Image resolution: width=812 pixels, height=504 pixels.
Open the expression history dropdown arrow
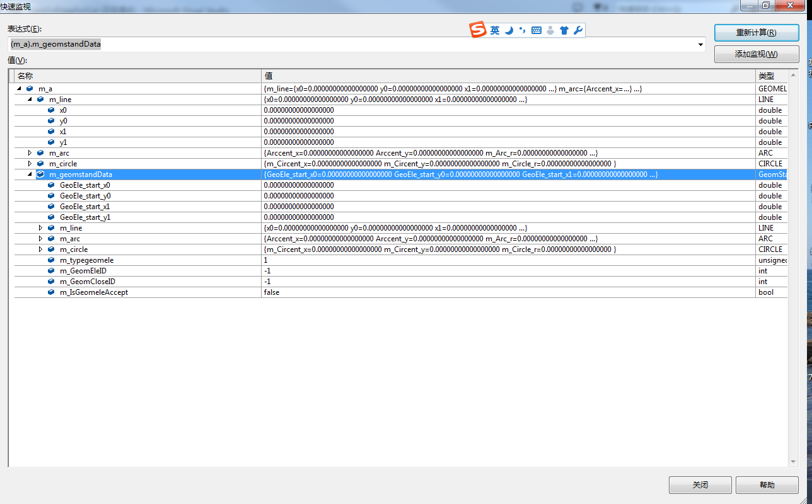coord(700,45)
